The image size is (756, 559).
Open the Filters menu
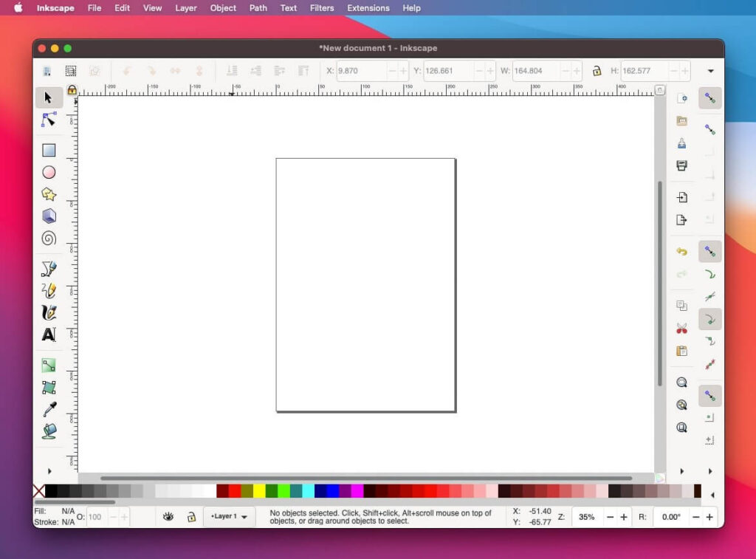coord(322,8)
